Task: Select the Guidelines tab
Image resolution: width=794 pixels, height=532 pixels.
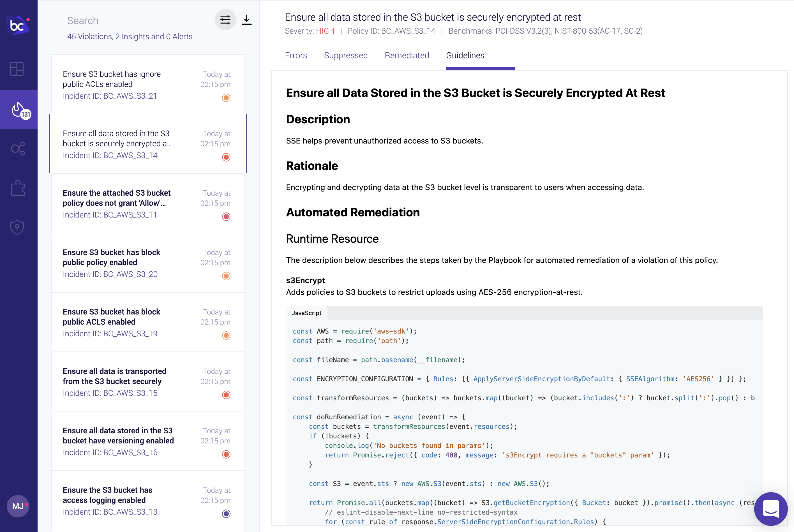Action: 465,55
